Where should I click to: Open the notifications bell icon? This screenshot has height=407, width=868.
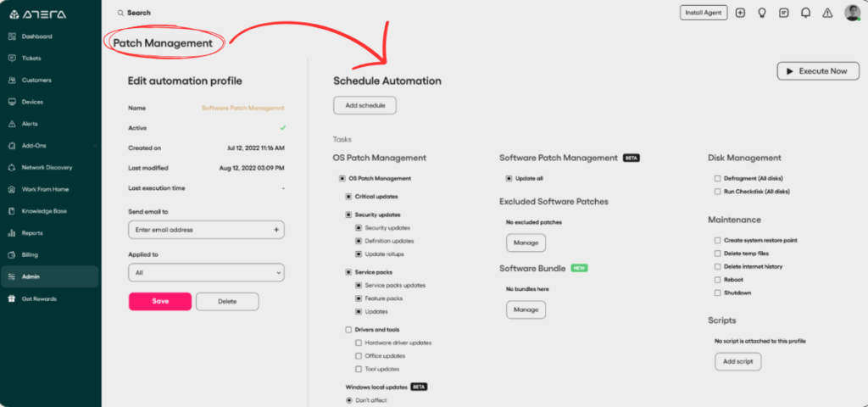pos(805,13)
